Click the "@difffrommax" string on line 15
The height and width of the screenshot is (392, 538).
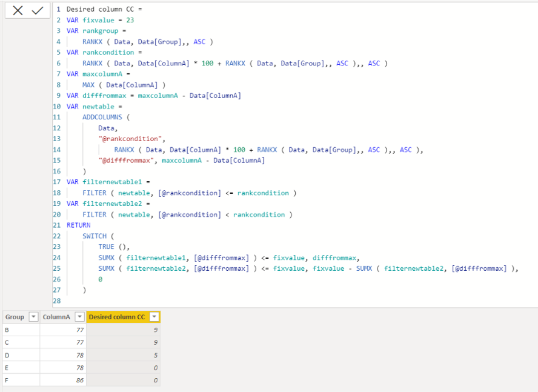click(x=126, y=161)
